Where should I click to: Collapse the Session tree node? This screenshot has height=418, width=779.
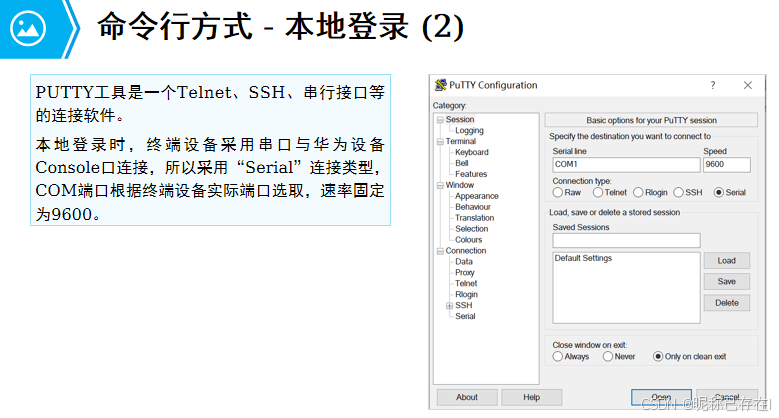click(440, 120)
